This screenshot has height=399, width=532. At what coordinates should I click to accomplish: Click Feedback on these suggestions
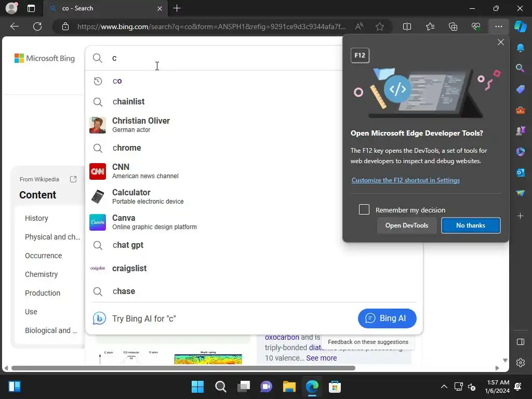click(368, 342)
